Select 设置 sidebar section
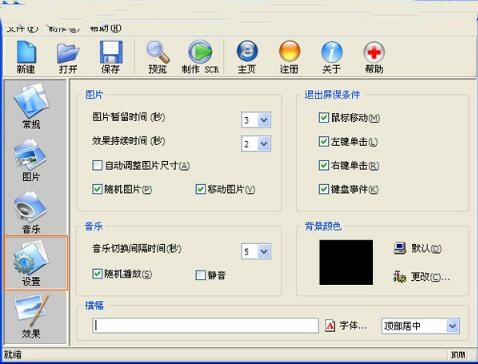 coord(36,263)
